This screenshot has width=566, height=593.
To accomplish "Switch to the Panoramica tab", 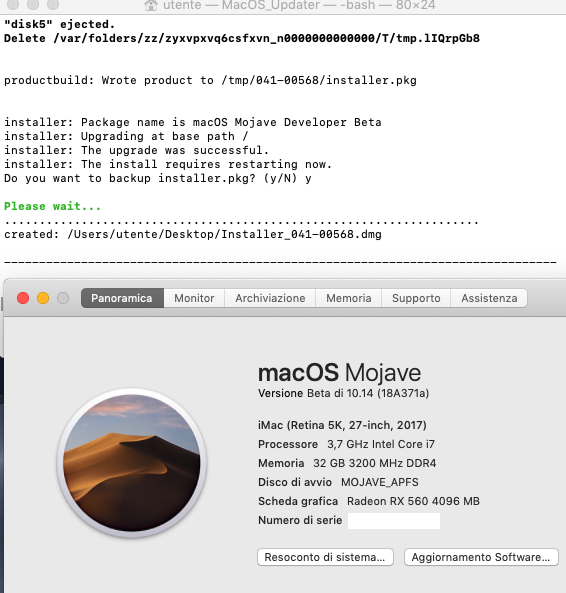I will click(x=122, y=298).
